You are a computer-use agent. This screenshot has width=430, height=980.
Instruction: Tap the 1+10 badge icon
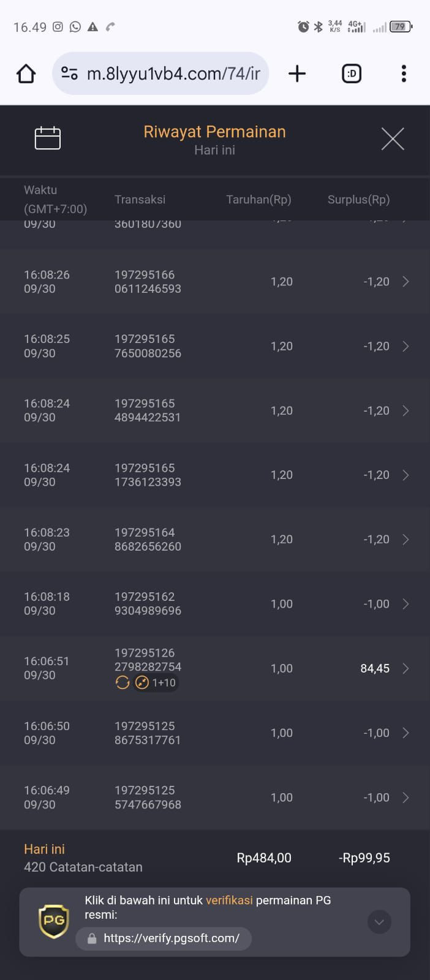click(142, 682)
